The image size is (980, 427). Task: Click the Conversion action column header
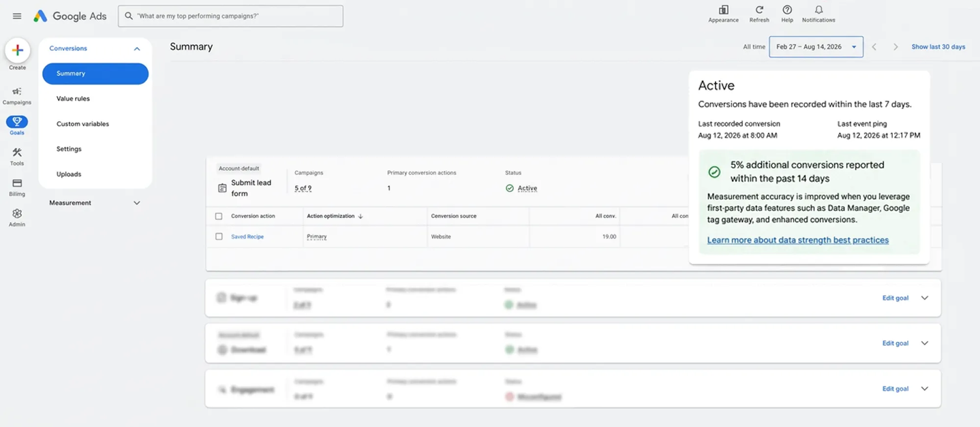[253, 217]
